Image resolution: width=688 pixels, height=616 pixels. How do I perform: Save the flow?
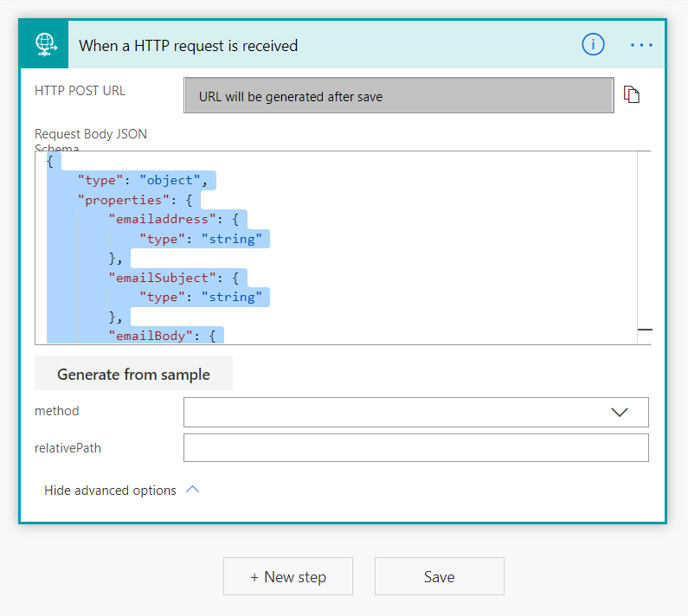(x=439, y=577)
